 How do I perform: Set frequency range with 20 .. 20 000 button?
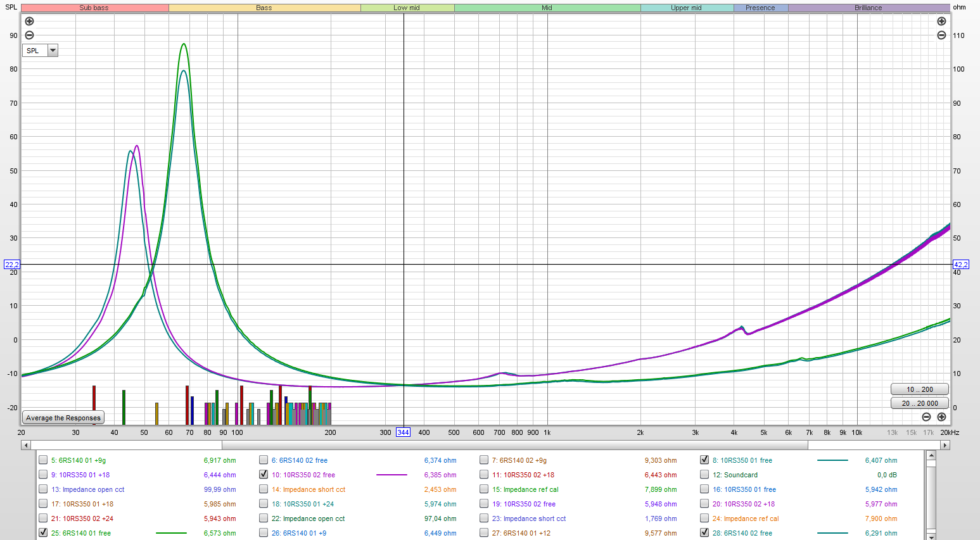coord(920,403)
